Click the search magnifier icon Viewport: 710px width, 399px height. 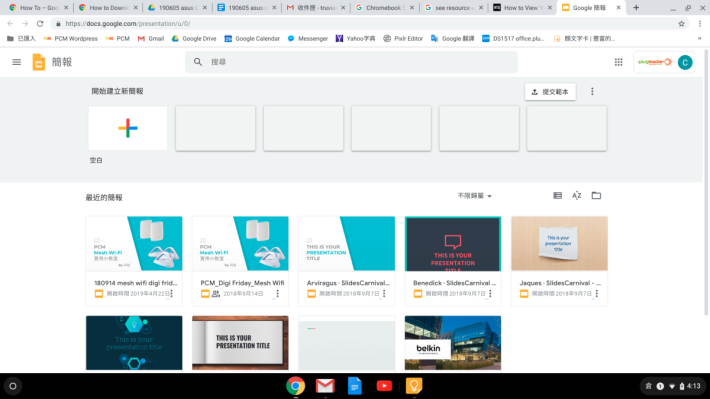click(198, 62)
